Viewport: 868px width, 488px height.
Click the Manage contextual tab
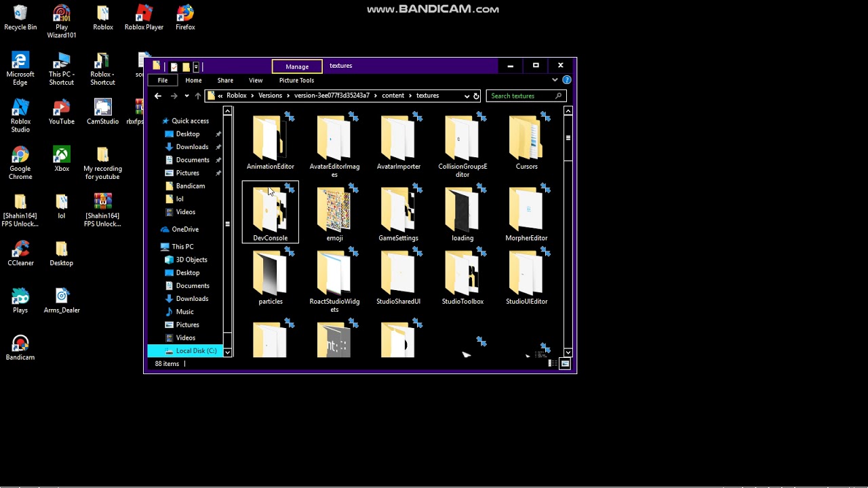click(297, 66)
